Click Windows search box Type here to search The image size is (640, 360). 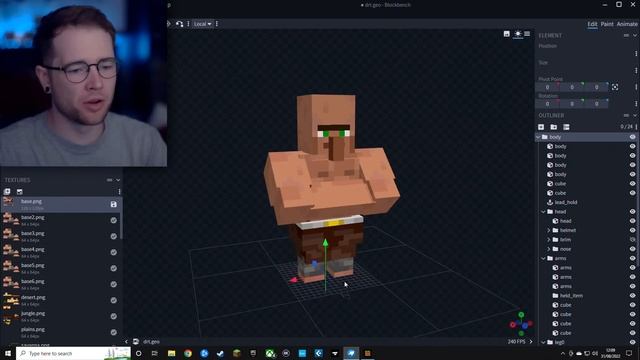(73, 353)
